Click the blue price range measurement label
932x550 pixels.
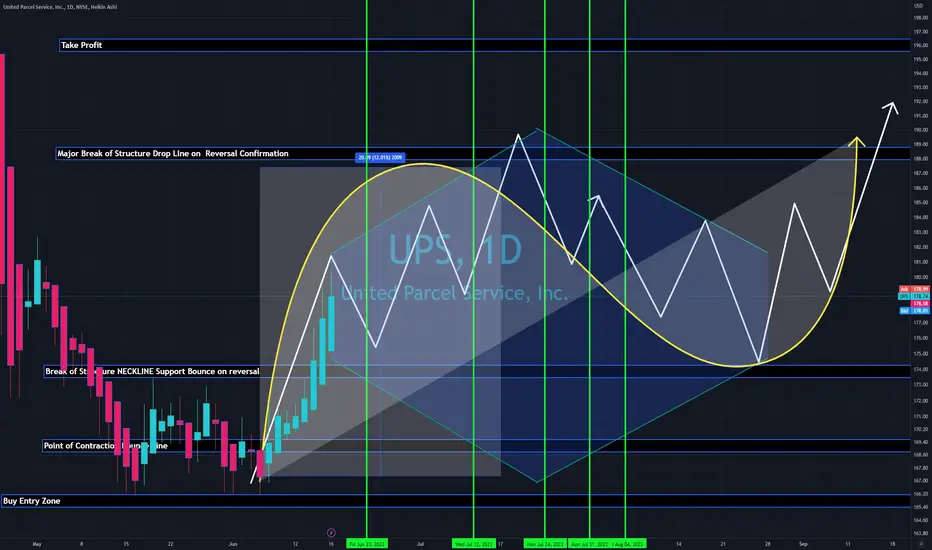[x=380, y=158]
